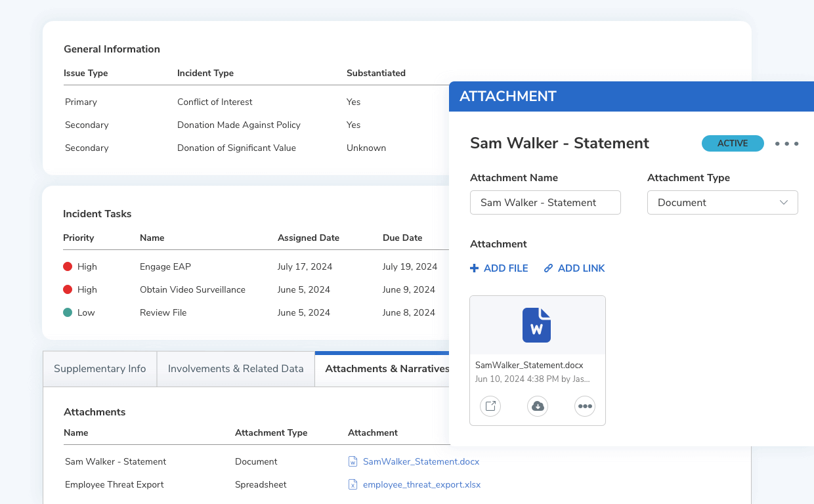Screen dimensions: 814x504
Task: Click the red High priority dot for Engage EAP
Action: (x=68, y=266)
